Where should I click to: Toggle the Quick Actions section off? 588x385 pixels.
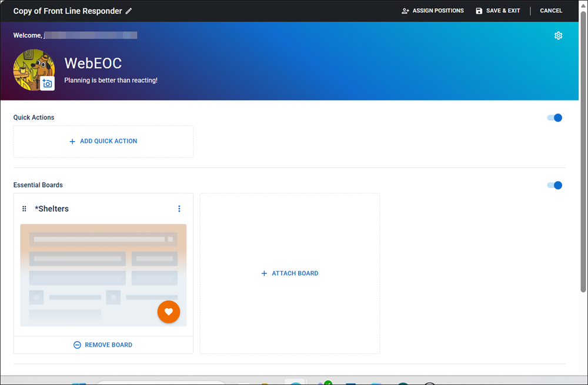click(554, 118)
